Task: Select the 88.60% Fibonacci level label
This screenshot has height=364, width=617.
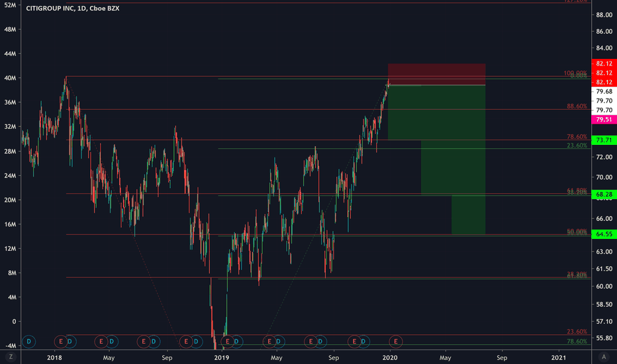Action: point(577,107)
